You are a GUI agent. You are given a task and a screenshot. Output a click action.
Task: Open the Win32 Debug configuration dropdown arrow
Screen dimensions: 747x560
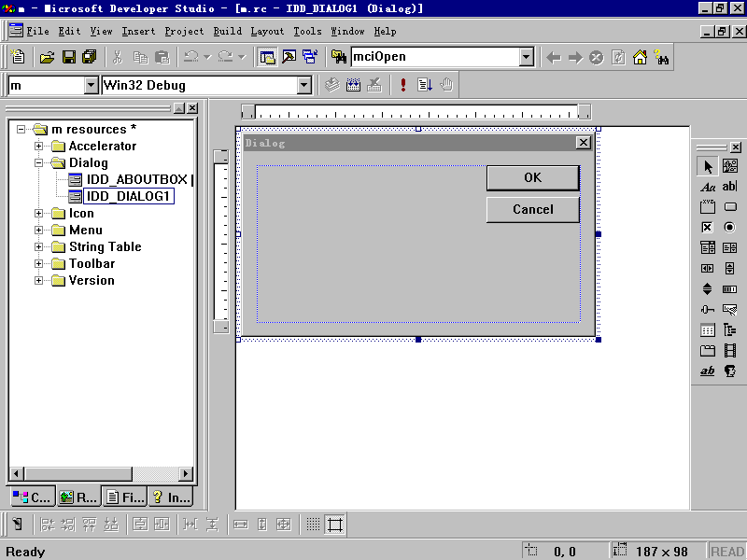tap(304, 85)
